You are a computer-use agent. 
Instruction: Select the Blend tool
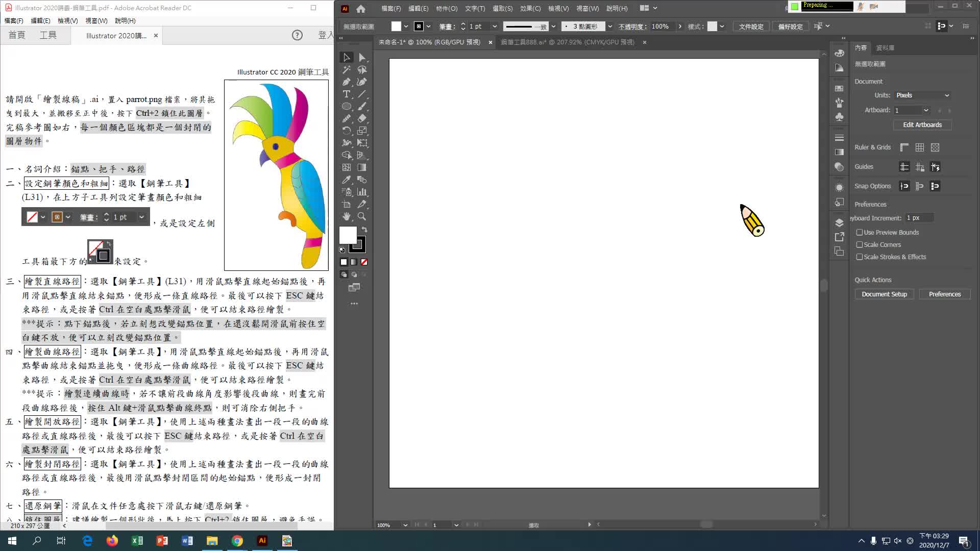pos(362,180)
